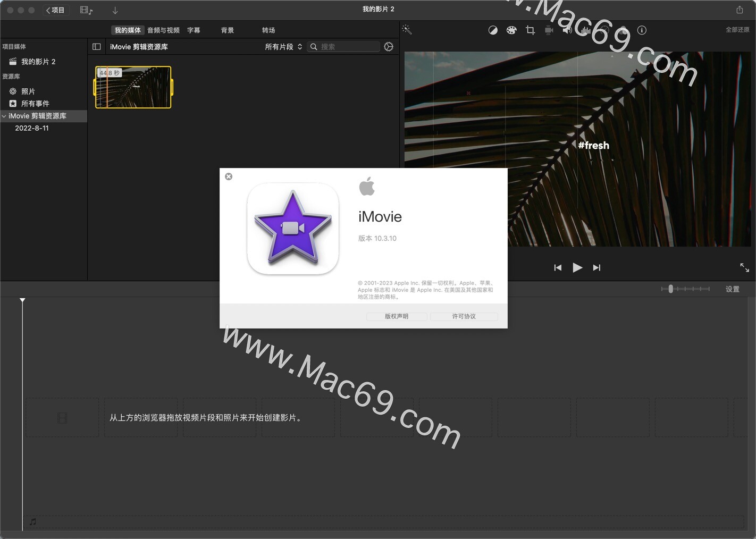Click the Apple logo in About dialog

(367, 187)
